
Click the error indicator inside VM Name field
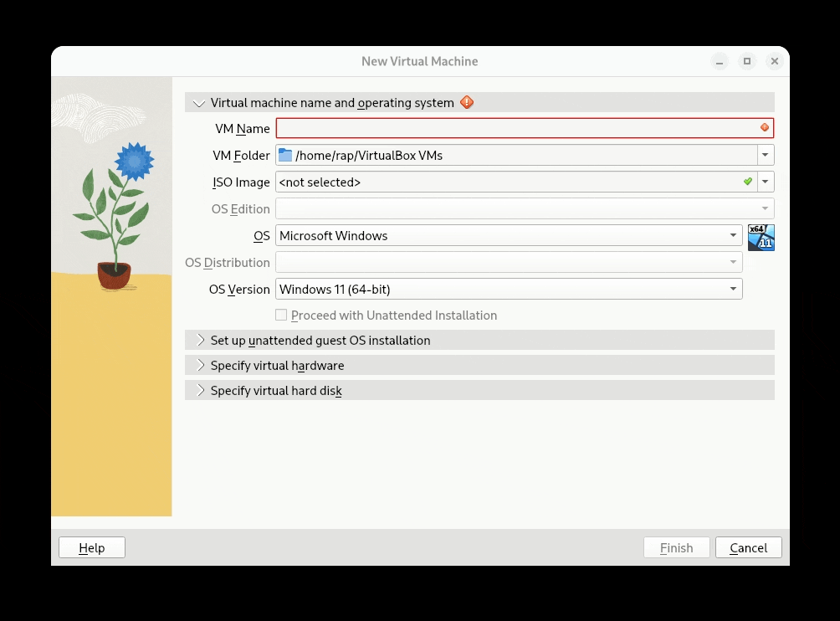(x=764, y=128)
